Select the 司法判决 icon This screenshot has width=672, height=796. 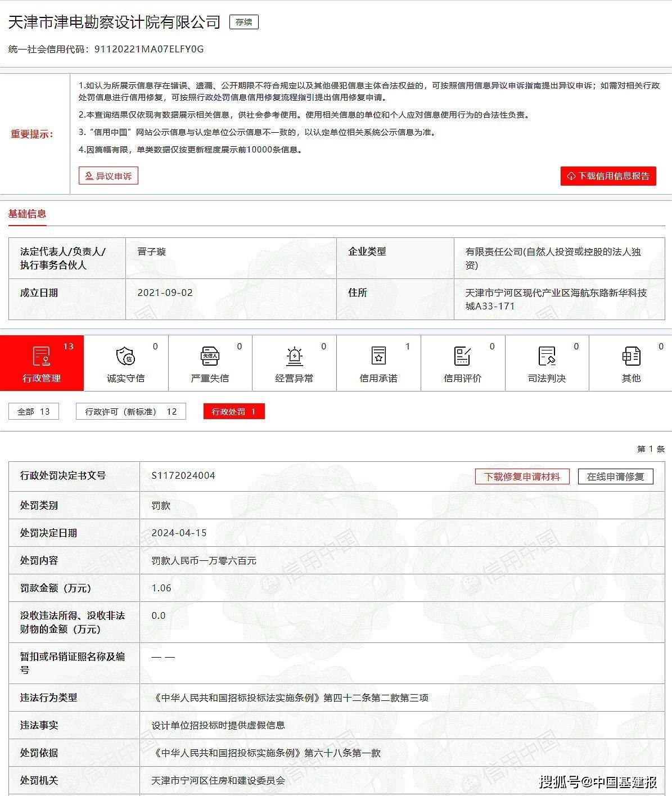tap(547, 356)
